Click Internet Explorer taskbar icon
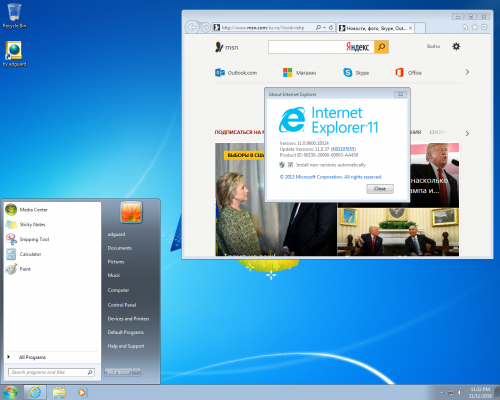 point(35,392)
